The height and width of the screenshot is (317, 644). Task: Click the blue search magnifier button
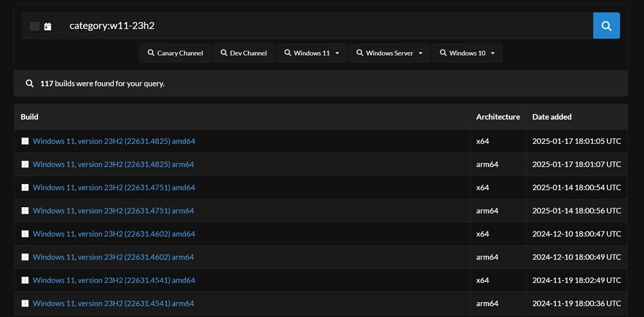coord(606,26)
